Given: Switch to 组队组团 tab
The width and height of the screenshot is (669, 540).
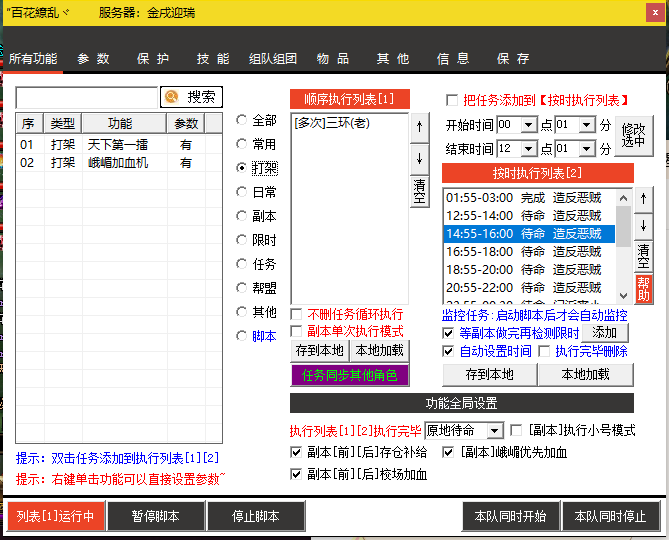Looking at the screenshot, I should coord(273,59).
